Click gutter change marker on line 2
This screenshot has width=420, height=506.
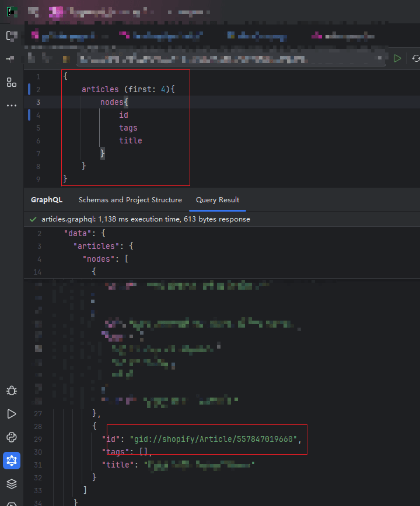click(29, 89)
